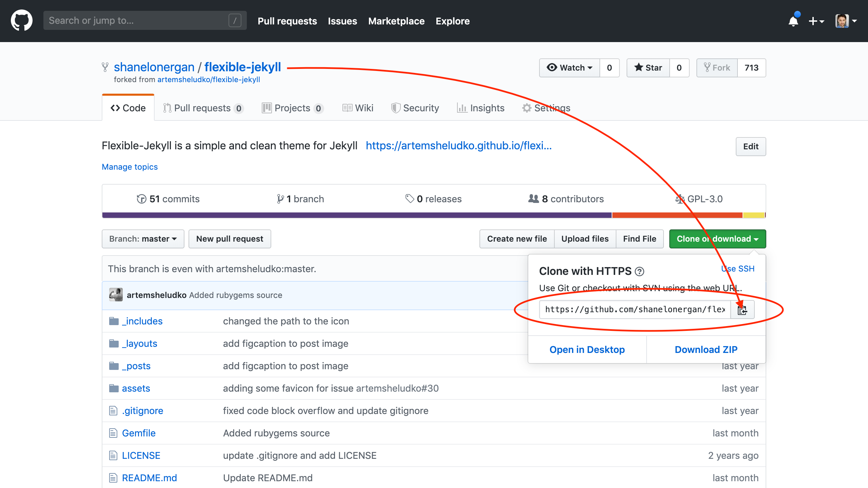Image resolution: width=868 pixels, height=488 pixels.
Task: Switch to the Wiki tab
Action: point(358,108)
